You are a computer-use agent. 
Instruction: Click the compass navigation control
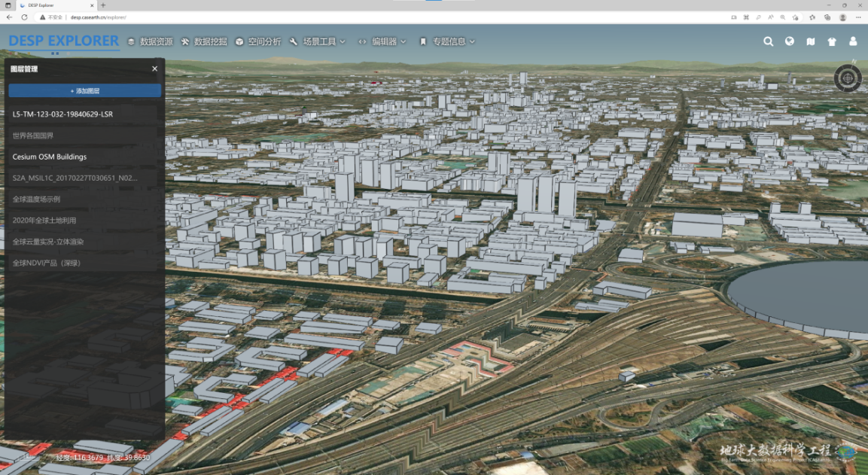point(848,77)
